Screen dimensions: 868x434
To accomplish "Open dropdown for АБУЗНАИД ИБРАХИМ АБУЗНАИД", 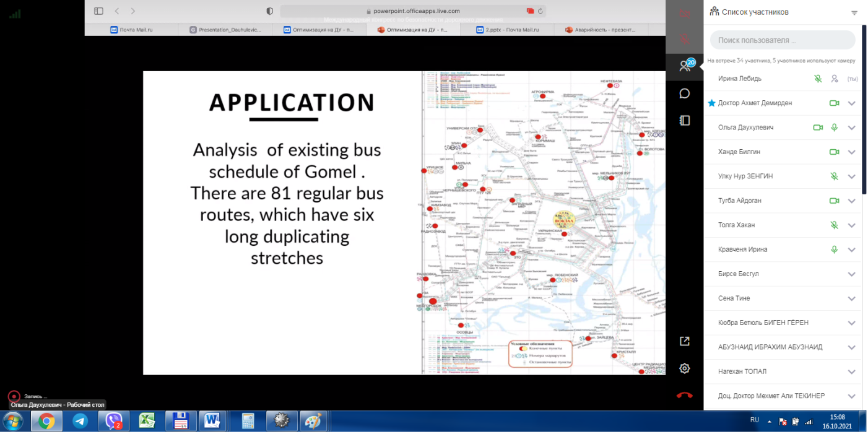I will coord(852,347).
